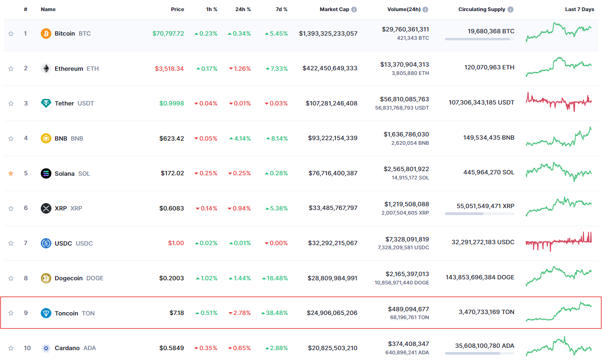Click USDC volume $7,328,091,819
This screenshot has height=364, width=602.
pos(407,239)
